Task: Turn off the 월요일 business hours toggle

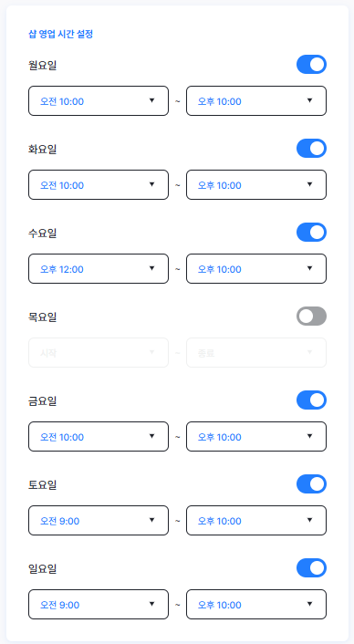Action: click(311, 65)
